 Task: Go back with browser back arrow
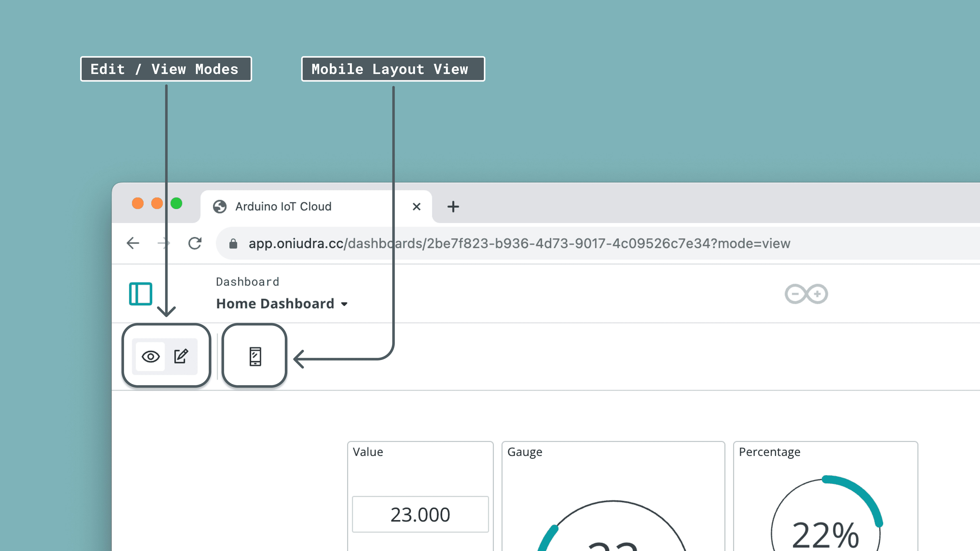tap(133, 243)
